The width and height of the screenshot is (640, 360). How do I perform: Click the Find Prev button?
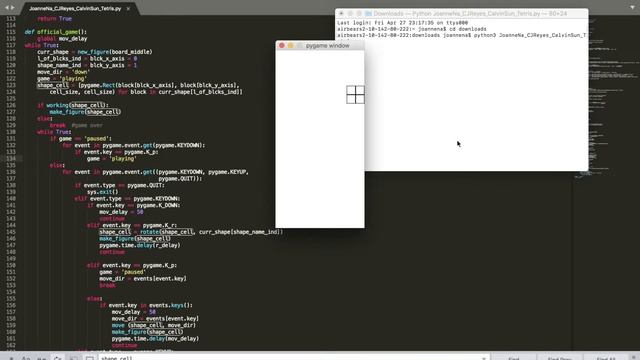(x=560, y=358)
